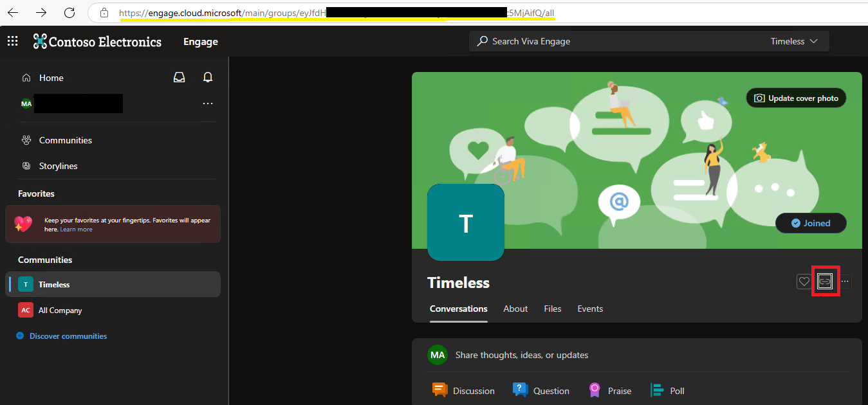Toggle the Joined membership button
The width and height of the screenshot is (868, 405).
pos(811,223)
